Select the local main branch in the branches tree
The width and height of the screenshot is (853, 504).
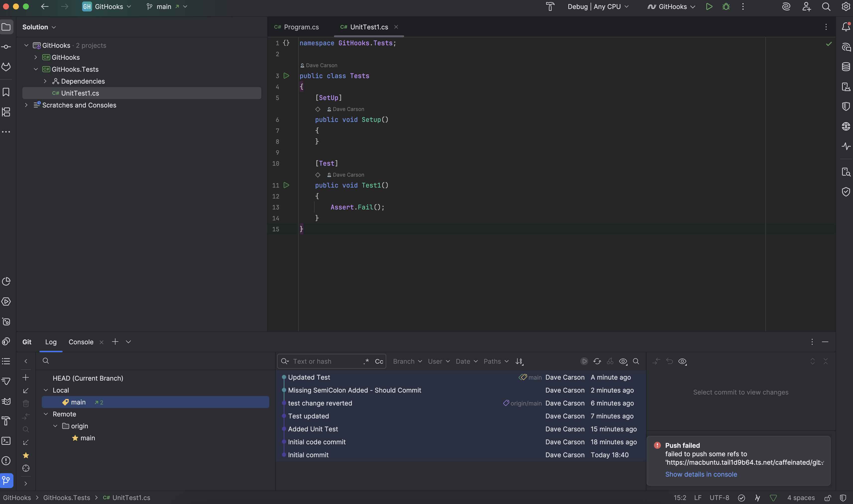point(155,402)
